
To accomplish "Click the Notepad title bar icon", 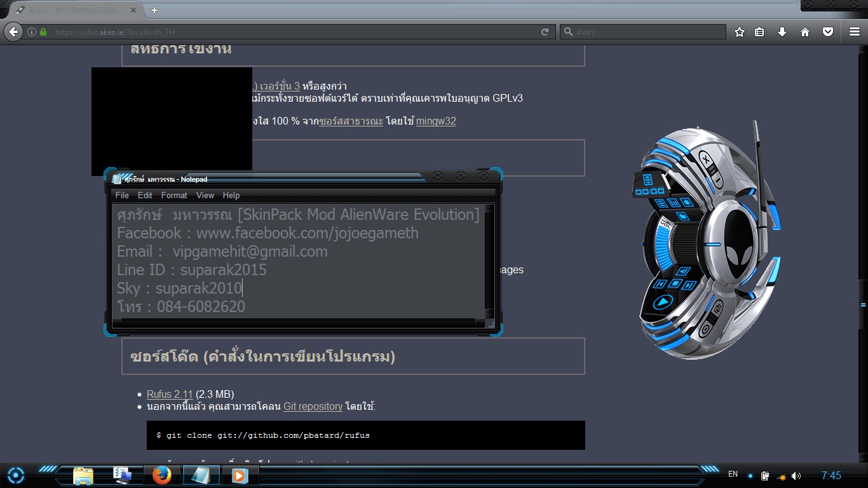I will [117, 179].
